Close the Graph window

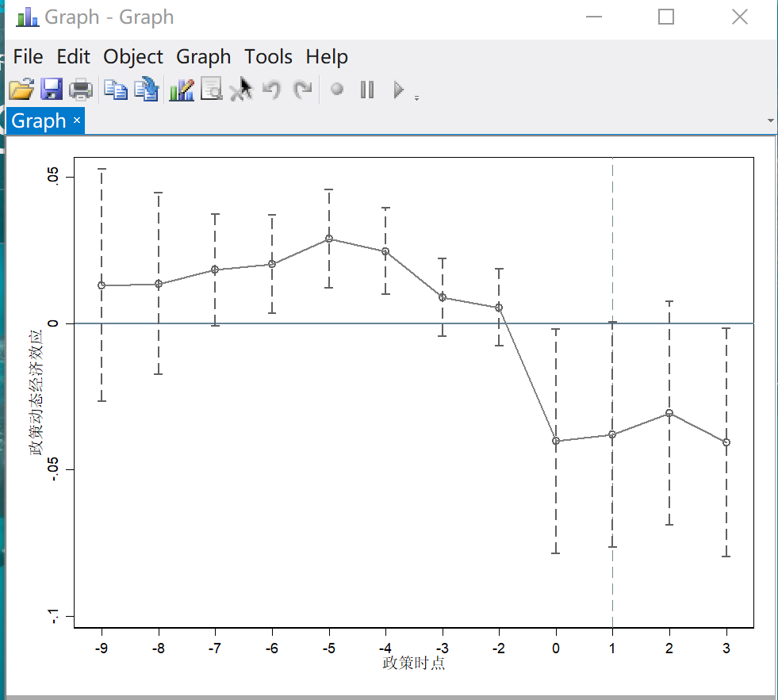click(x=739, y=17)
